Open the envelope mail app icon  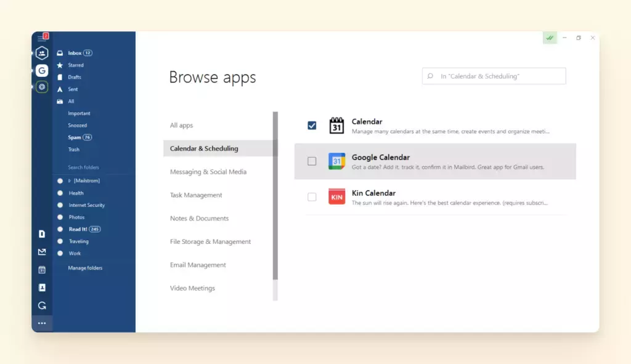point(42,252)
